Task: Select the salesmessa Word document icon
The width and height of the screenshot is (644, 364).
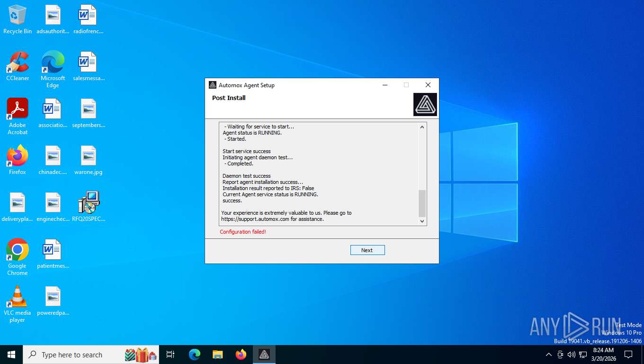Action: [88, 66]
